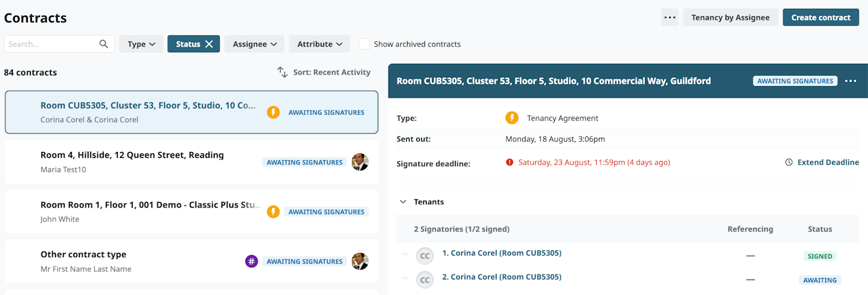Viewport: 868px width, 295px height.
Task: Click the Tenancy by Assignee button
Action: tap(730, 18)
